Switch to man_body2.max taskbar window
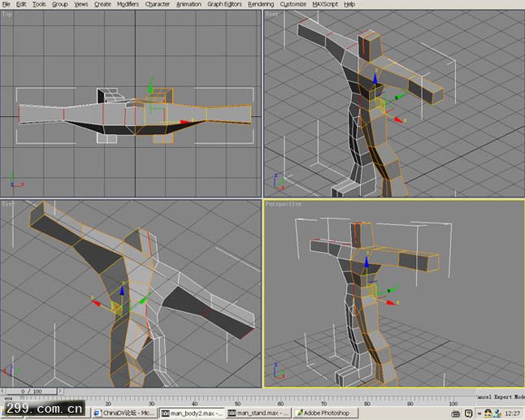Image resolution: width=525 pixels, height=420 pixels. [x=192, y=413]
